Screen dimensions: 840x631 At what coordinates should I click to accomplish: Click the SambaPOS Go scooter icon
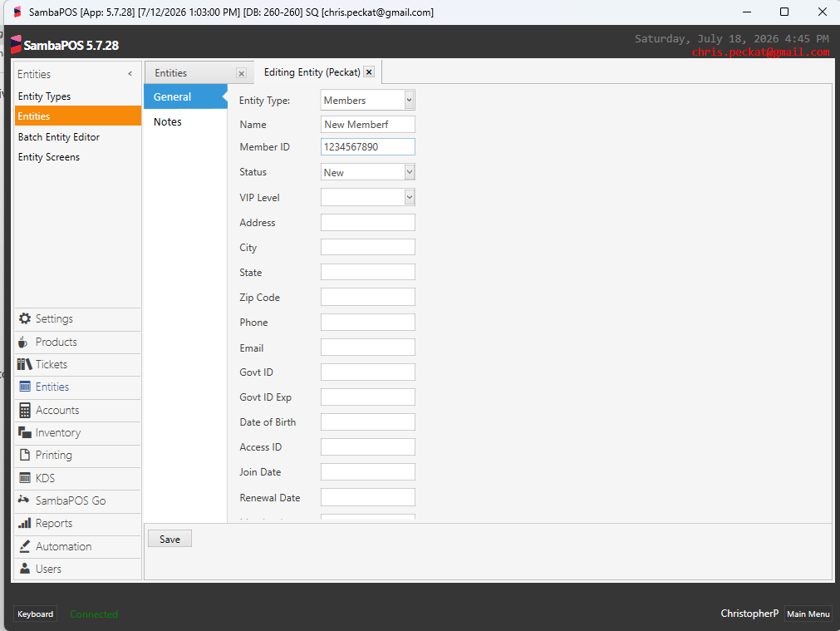pyautogui.click(x=23, y=500)
